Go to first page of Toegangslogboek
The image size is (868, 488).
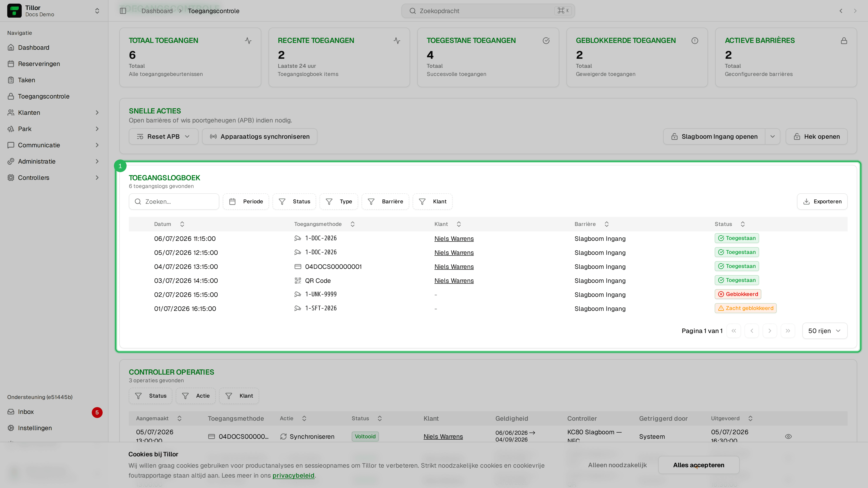tap(734, 331)
